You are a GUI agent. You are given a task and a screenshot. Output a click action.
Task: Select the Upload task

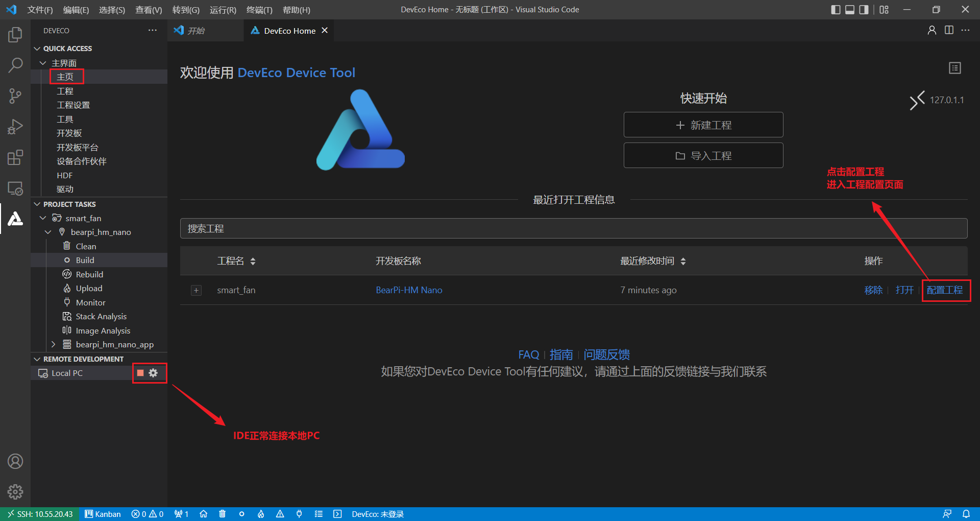(99, 289)
